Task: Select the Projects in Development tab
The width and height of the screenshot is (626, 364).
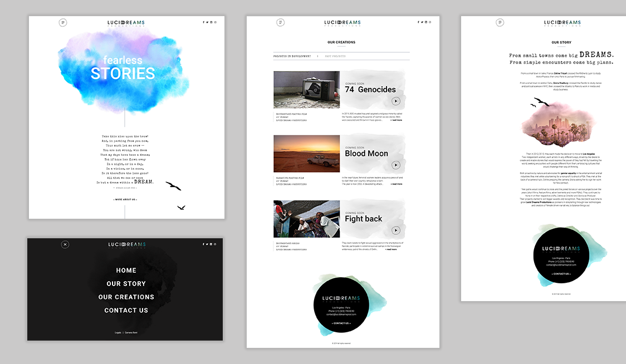Action: coord(292,56)
